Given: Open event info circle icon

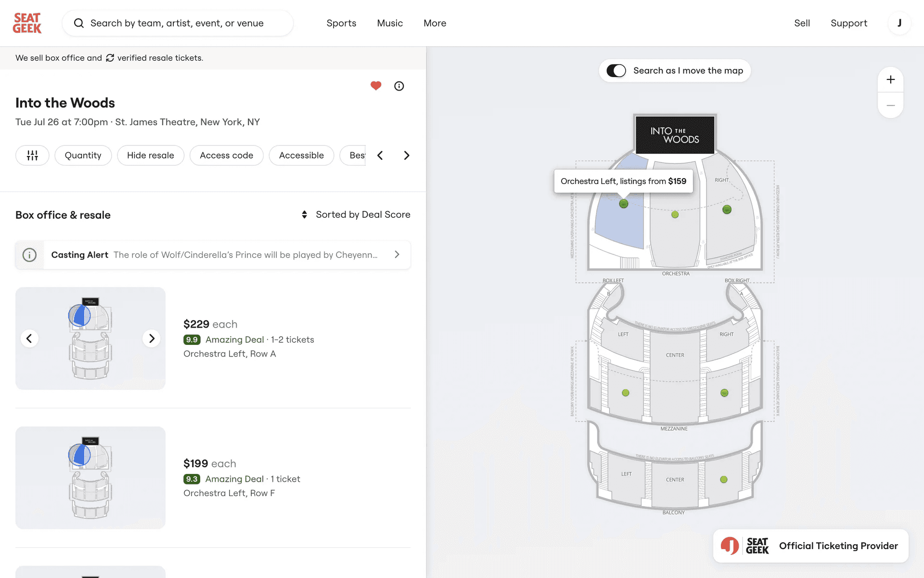Looking at the screenshot, I should click(x=399, y=86).
